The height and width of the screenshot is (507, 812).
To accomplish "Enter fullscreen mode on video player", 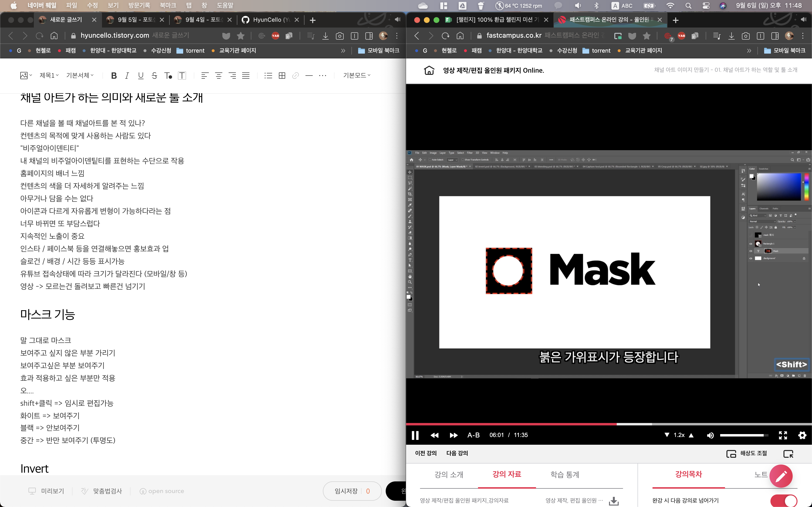I will click(x=783, y=435).
